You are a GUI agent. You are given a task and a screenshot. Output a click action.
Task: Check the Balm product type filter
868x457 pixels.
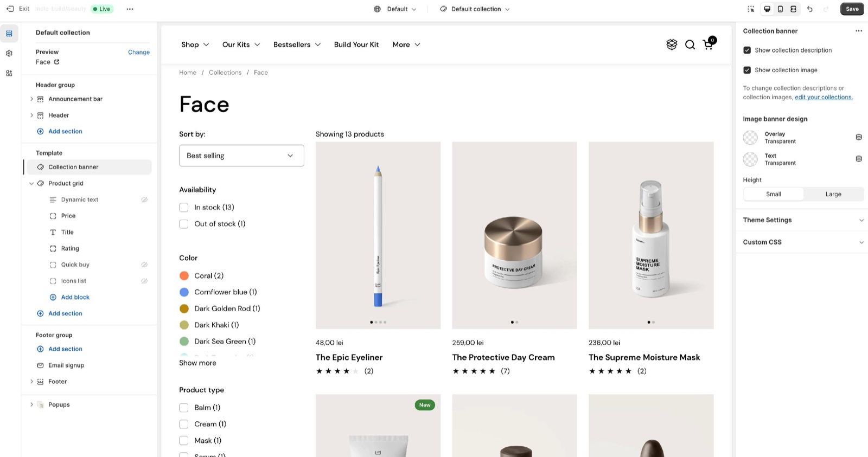184,408
